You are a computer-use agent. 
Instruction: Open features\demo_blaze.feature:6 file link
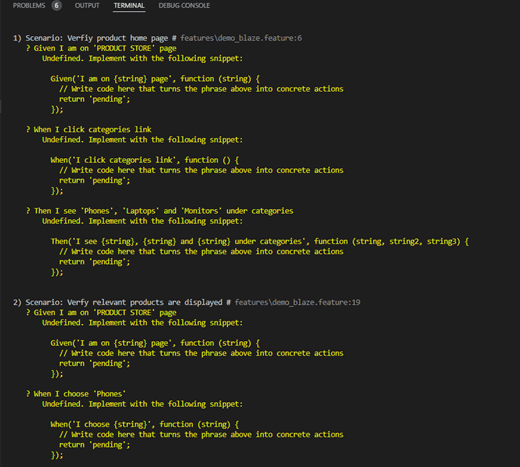[x=241, y=38]
